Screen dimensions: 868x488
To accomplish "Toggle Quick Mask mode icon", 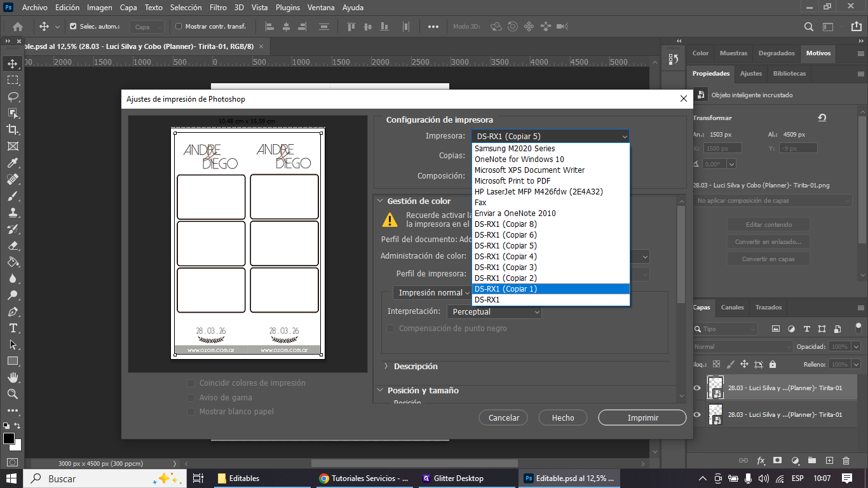I will click(12, 462).
